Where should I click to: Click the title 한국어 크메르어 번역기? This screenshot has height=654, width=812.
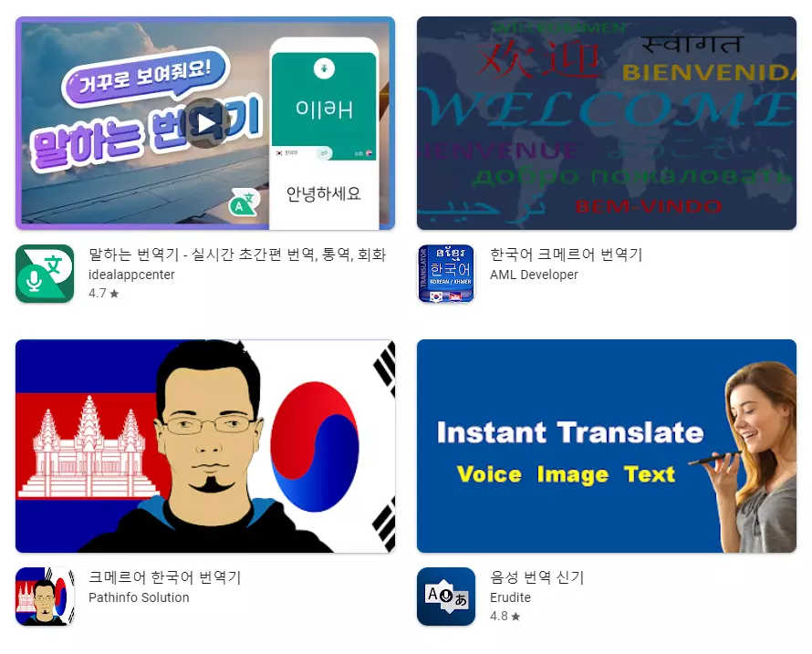click(566, 254)
